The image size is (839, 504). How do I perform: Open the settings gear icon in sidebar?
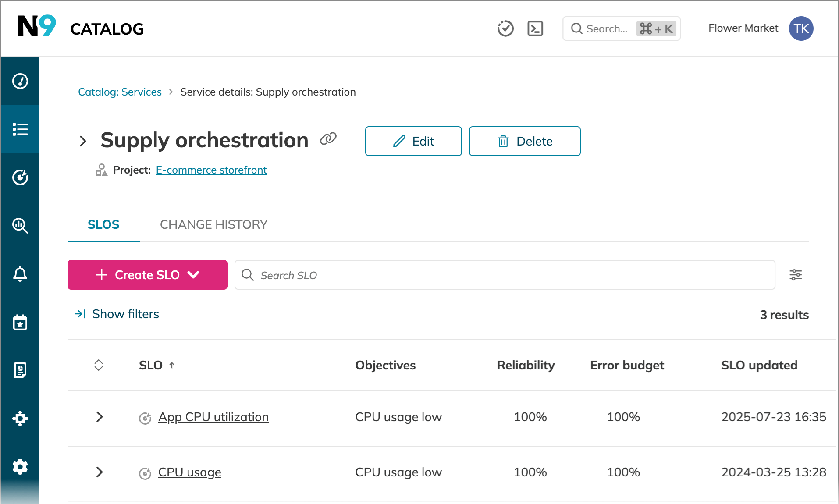[20, 467]
